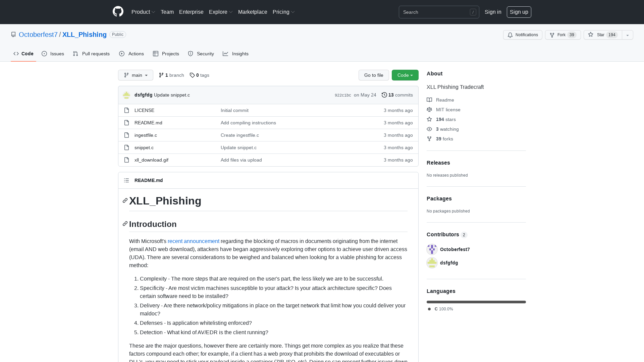Open the Packages section heading
This screenshot has width=644, height=362.
[x=439, y=198]
